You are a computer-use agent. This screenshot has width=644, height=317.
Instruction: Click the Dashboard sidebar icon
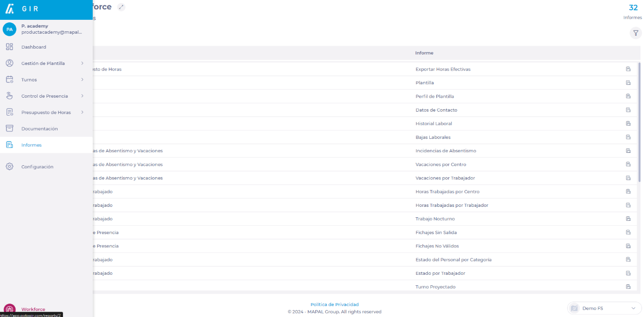[9, 47]
